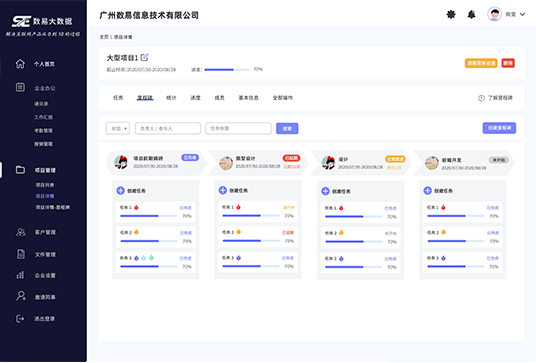
Task: Click the 已完成 badge on 项目前期调研
Action: pos(190,158)
